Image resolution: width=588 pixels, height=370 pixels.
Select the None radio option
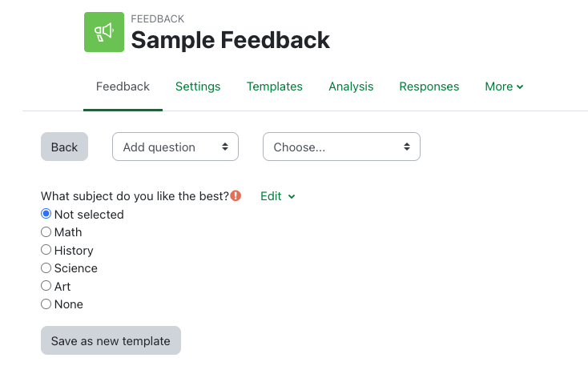coord(46,304)
